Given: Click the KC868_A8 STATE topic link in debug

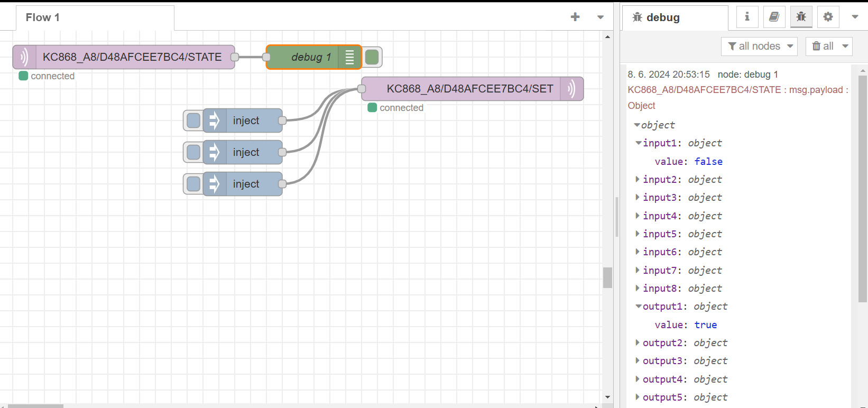Looking at the screenshot, I should point(704,90).
